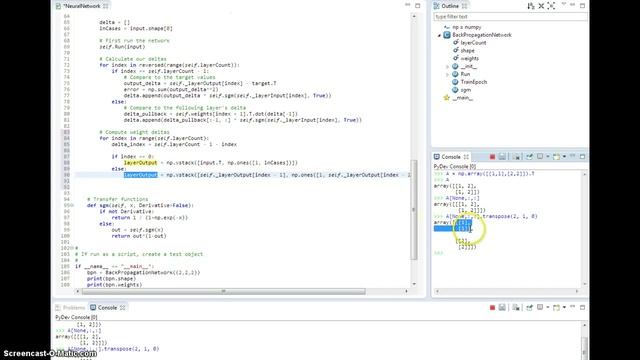The image size is (640, 360).
Task: Click the right console horizontal scrollbar
Action: pyautogui.click(x=507, y=291)
